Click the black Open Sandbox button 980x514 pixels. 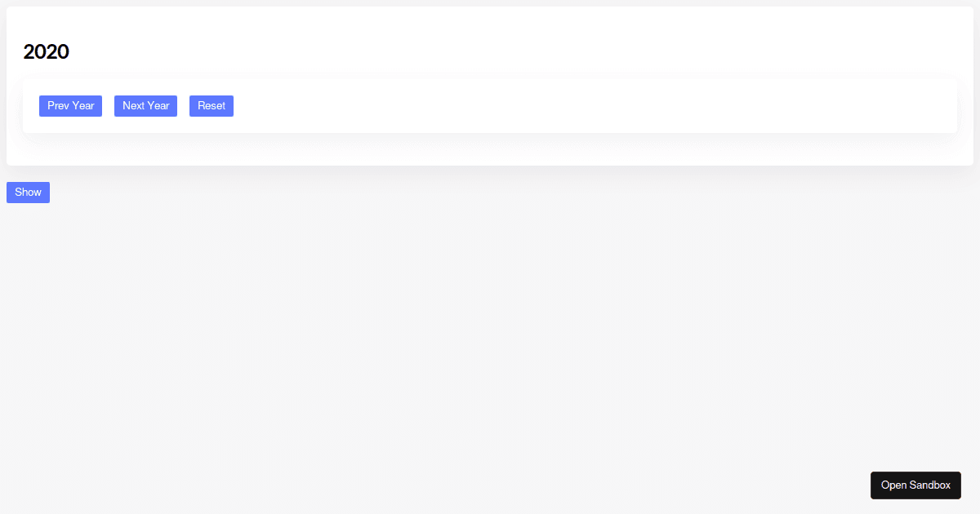click(x=915, y=485)
